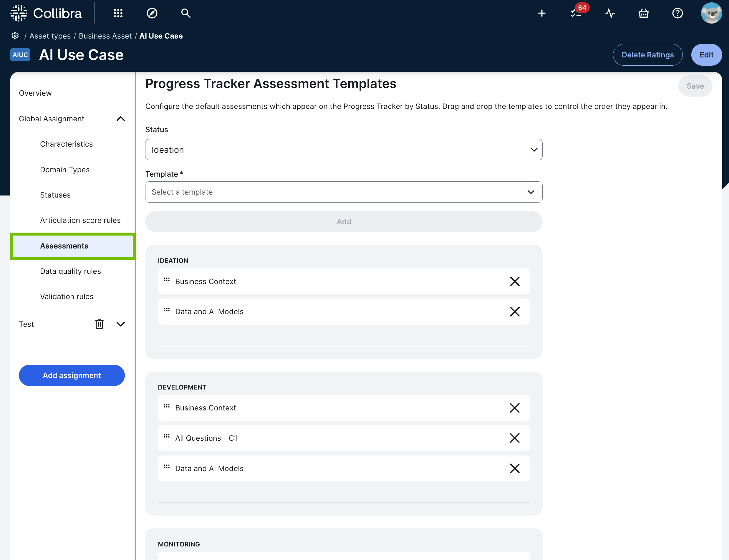Collapse the Global Assignment section
Screen dimensions: 729x560
[x=121, y=119]
